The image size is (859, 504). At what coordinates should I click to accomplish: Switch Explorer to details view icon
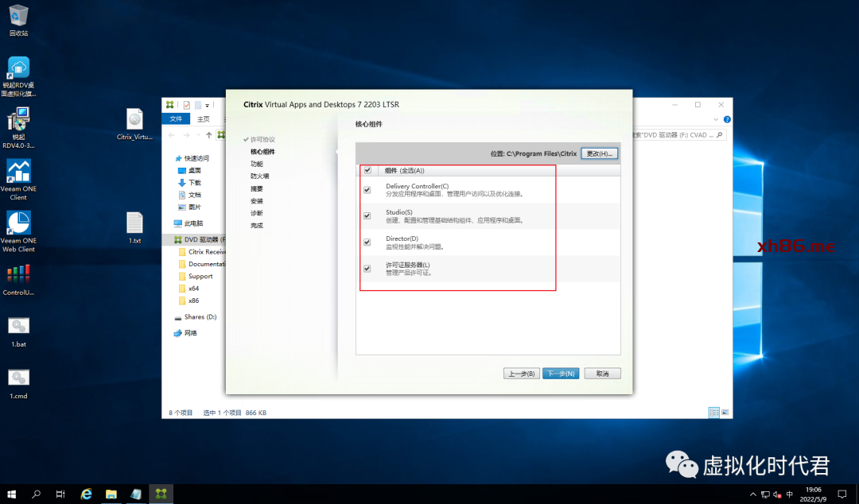click(713, 413)
